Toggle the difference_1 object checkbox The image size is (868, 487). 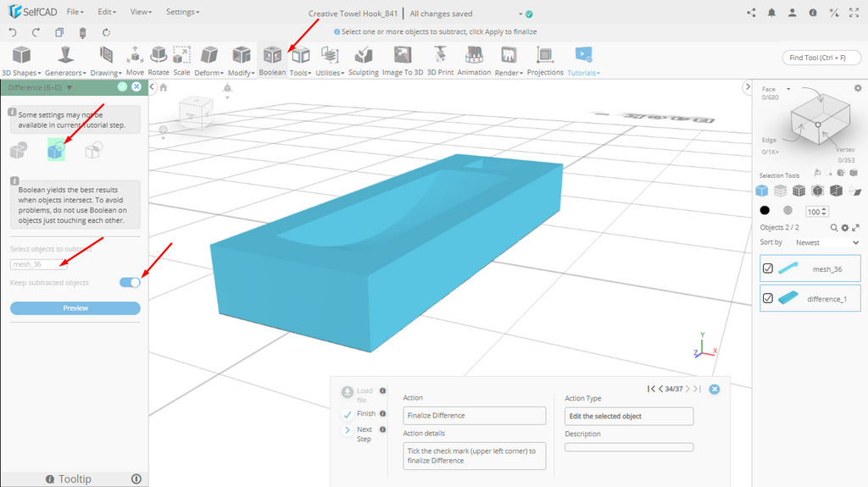pyautogui.click(x=768, y=298)
